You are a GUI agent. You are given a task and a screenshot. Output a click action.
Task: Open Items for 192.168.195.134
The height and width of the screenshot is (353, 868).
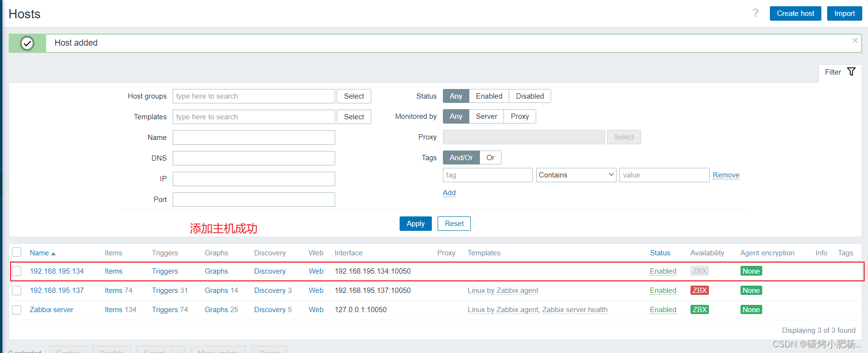coord(113,271)
